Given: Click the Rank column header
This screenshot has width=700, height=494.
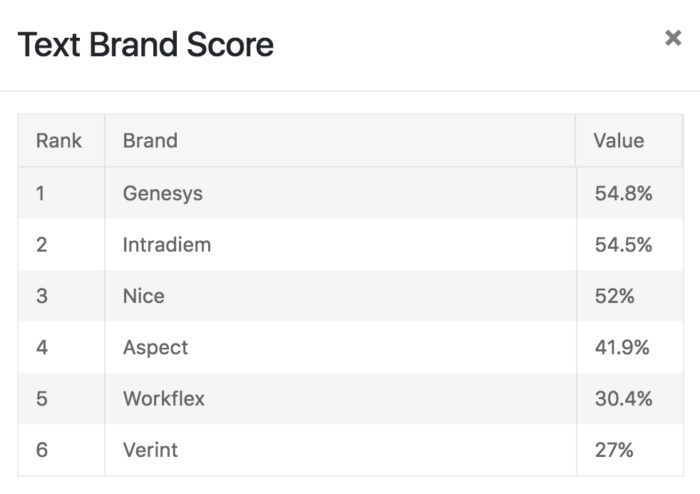Looking at the screenshot, I should point(59,141).
